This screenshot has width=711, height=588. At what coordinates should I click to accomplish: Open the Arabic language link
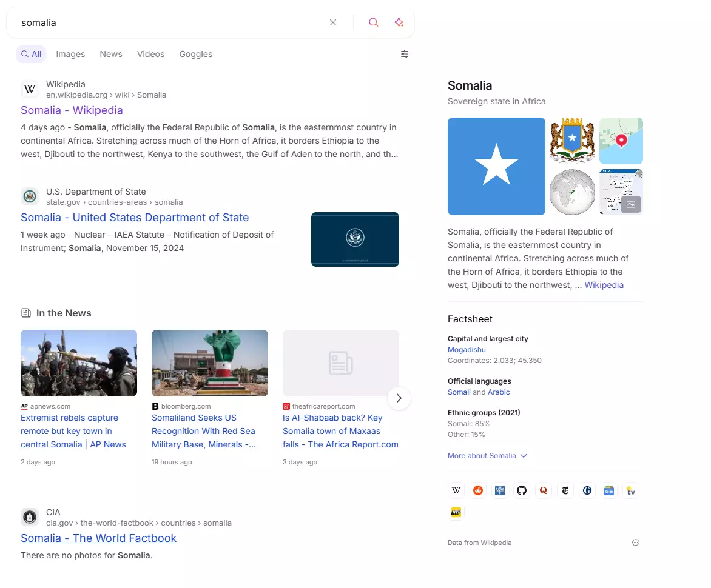tap(499, 392)
